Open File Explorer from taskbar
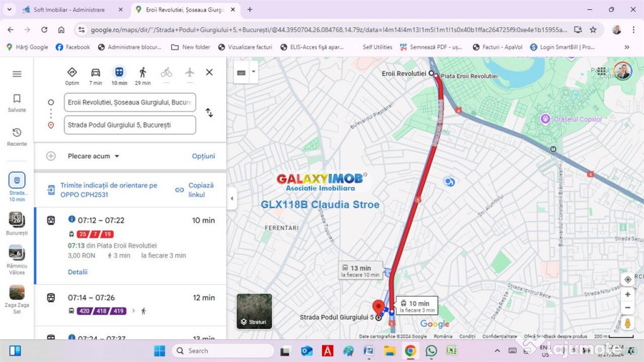The height and width of the screenshot is (362, 644). pos(389,351)
